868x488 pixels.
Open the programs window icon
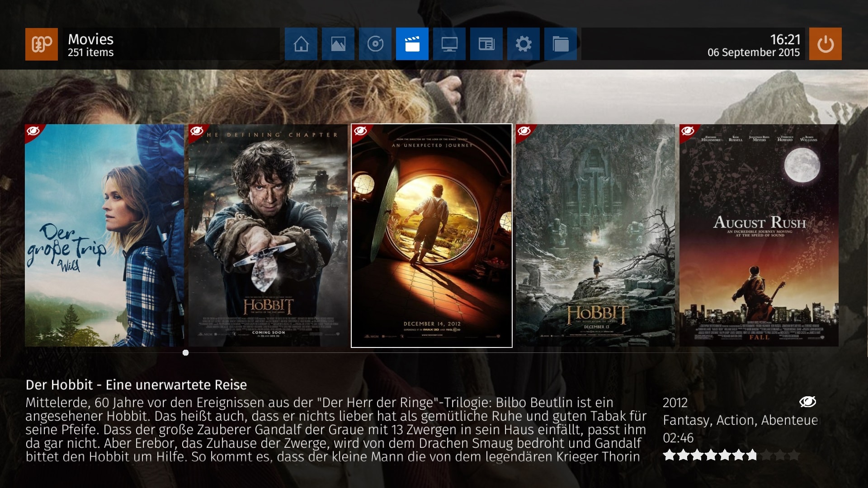486,44
